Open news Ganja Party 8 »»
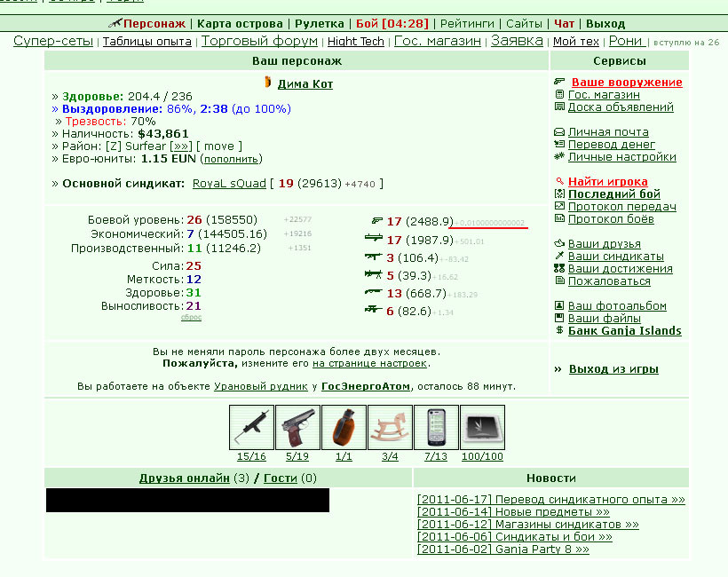This screenshot has width=728, height=577. pyautogui.click(x=503, y=549)
